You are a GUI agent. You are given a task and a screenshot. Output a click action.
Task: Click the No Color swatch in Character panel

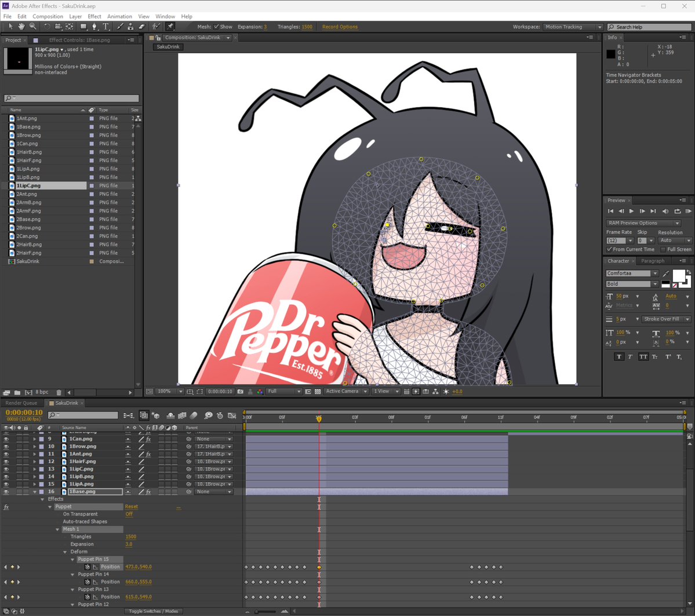coord(674,285)
